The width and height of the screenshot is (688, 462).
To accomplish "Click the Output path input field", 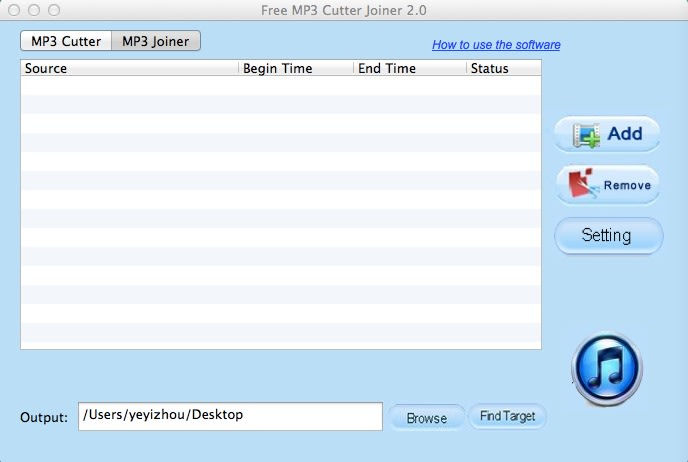I will tap(230, 416).
